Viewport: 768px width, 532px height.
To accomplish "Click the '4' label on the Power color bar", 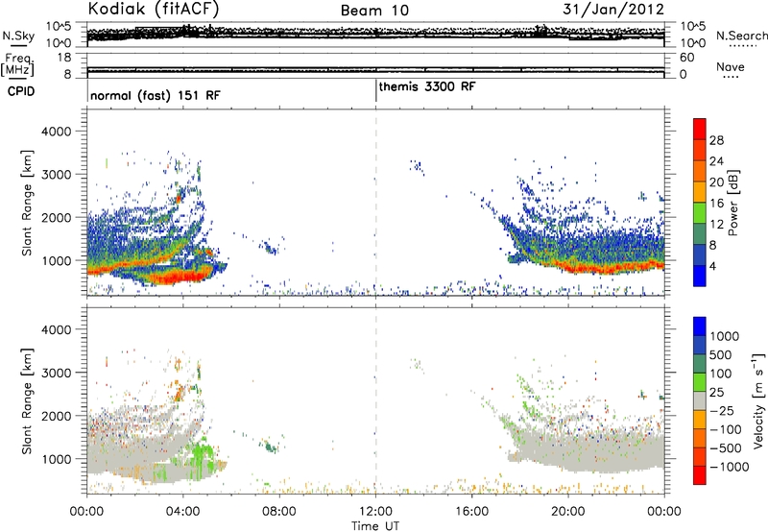I will click(x=712, y=267).
